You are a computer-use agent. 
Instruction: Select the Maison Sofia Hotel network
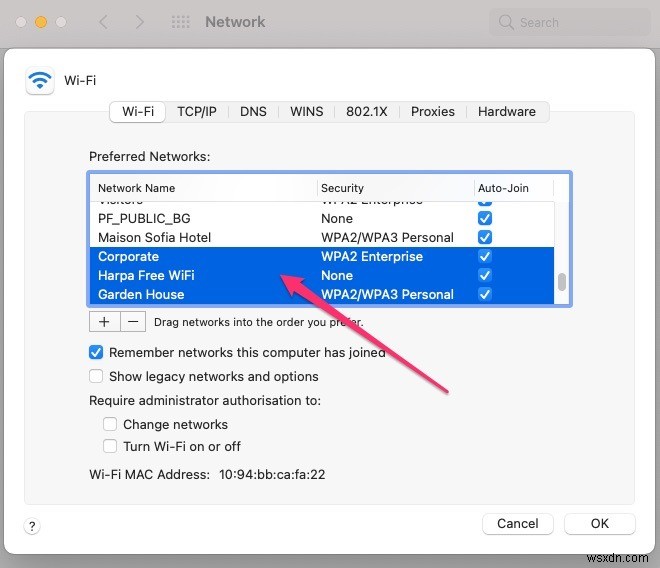[x=322, y=237]
